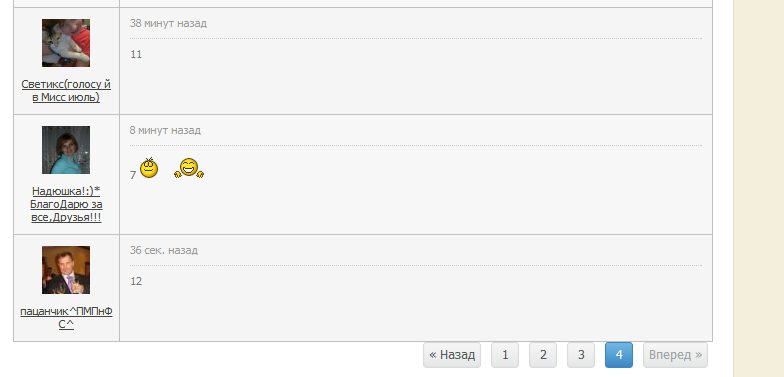
Task: Click the message text '11'
Action: 136,54
